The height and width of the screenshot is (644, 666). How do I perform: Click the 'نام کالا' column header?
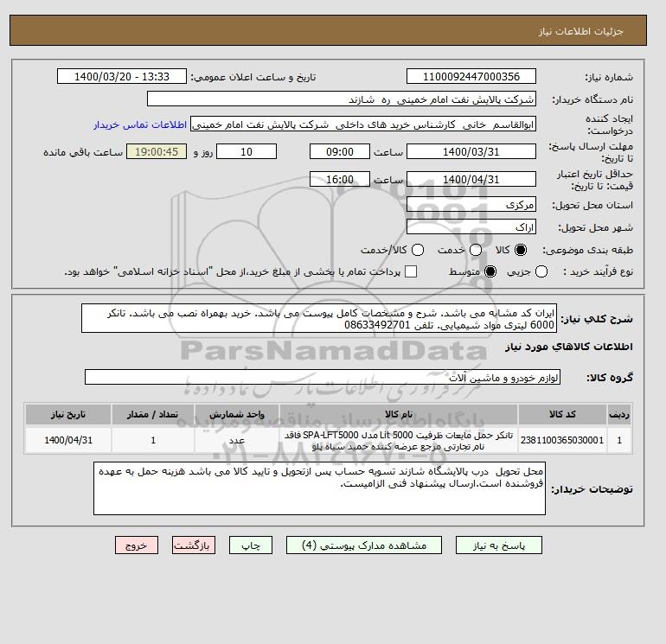coord(399,414)
